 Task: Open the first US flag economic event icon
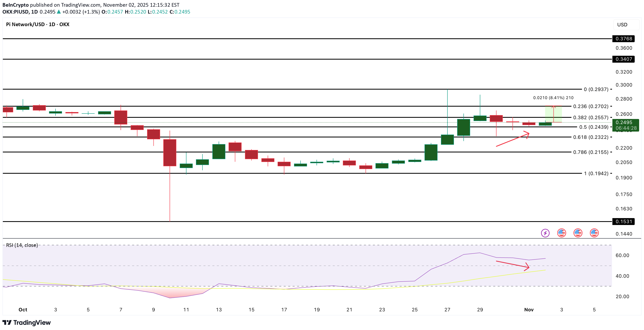(x=561, y=233)
